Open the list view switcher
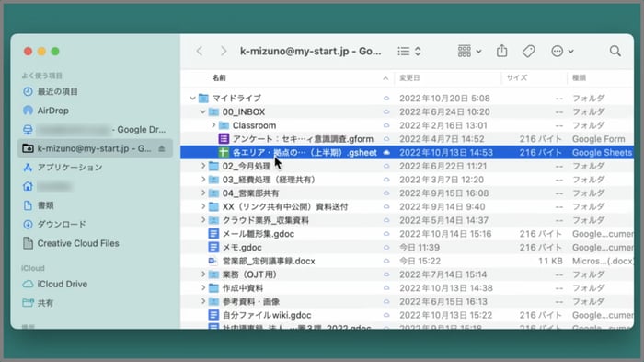 coord(409,51)
